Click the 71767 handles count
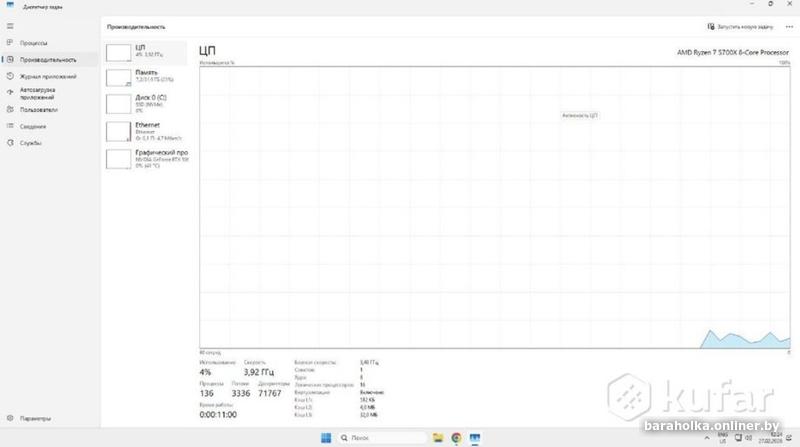This screenshot has height=447, width=800. [x=269, y=393]
